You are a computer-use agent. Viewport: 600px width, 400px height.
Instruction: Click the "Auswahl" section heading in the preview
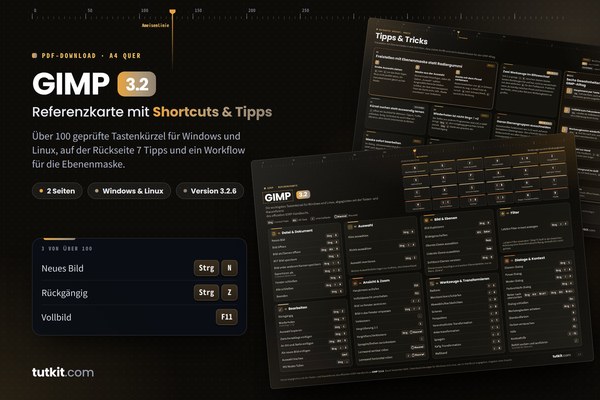365,225
